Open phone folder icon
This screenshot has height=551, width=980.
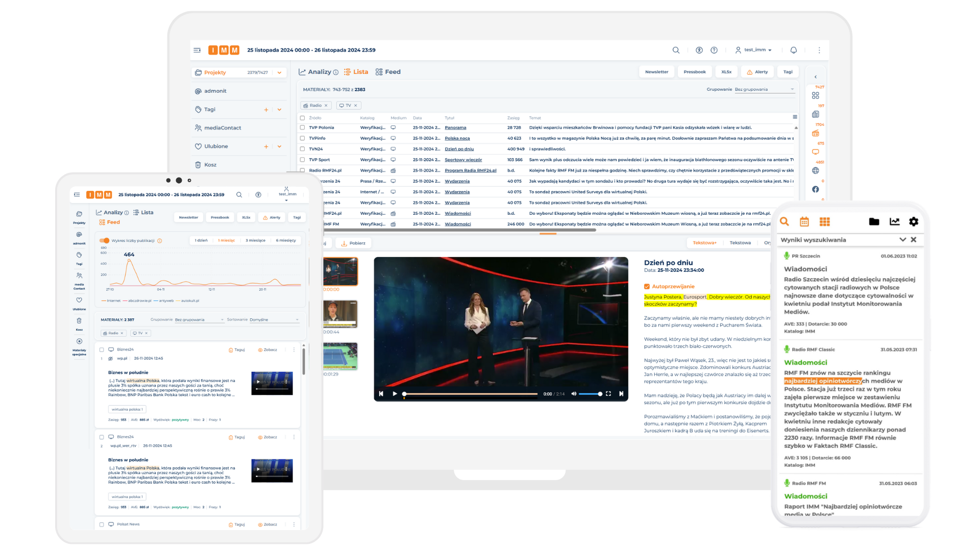tap(874, 221)
